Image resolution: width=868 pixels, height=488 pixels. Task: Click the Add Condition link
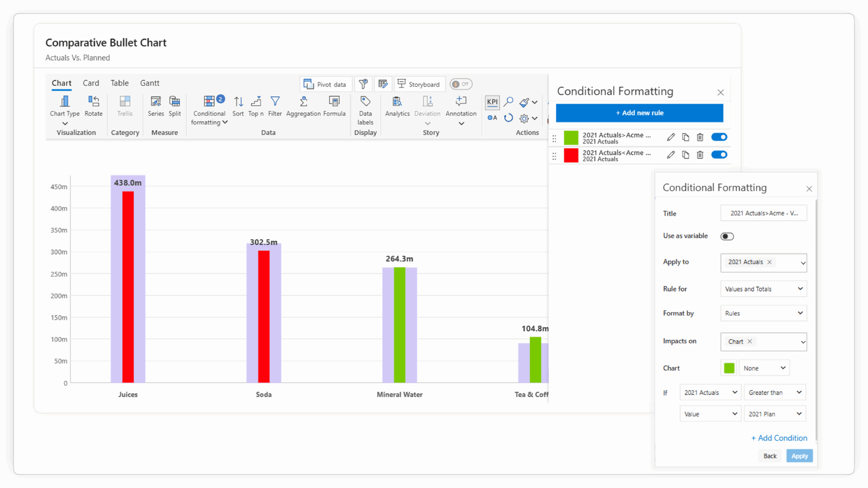[x=779, y=438]
